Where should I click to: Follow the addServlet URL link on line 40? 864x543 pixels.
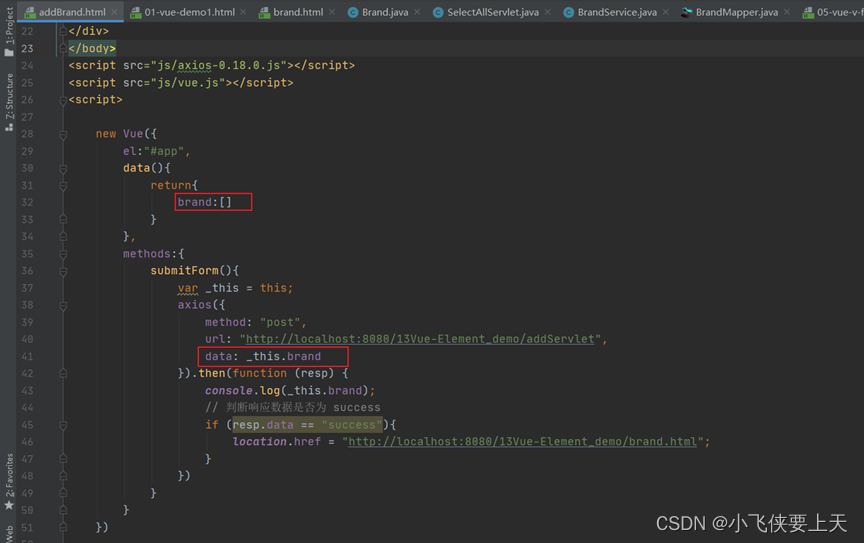click(420, 339)
